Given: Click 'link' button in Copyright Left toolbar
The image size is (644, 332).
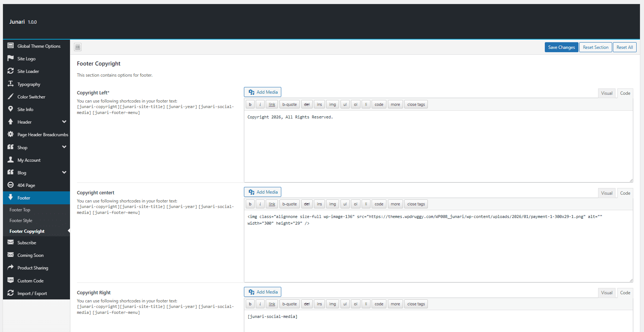Looking at the screenshot, I should click(272, 104).
